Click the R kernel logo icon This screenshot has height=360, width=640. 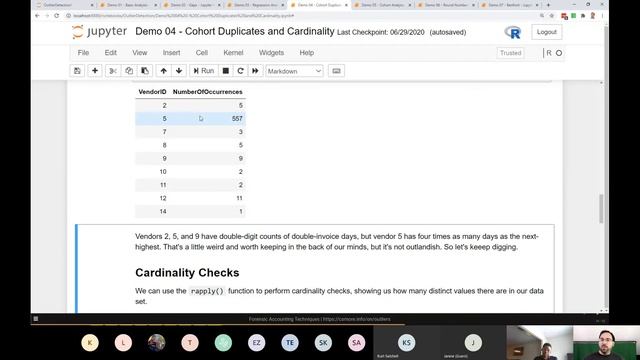[x=513, y=32]
